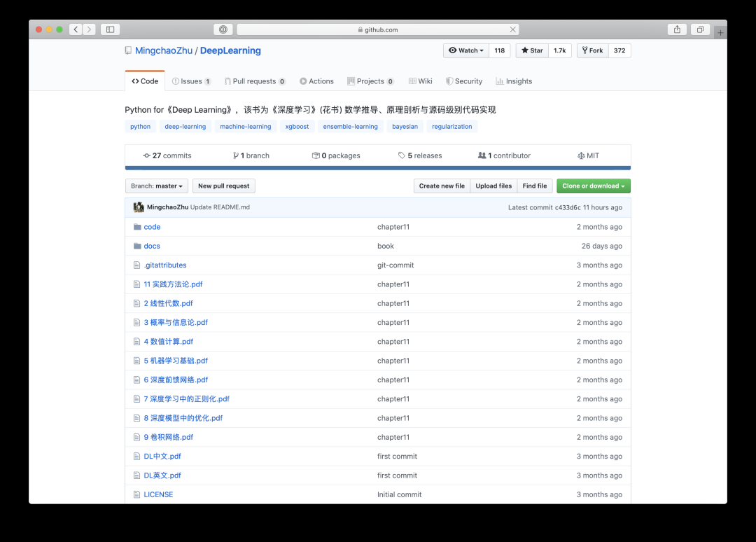Show all tabs overview icon
The image size is (756, 542).
coord(700,29)
